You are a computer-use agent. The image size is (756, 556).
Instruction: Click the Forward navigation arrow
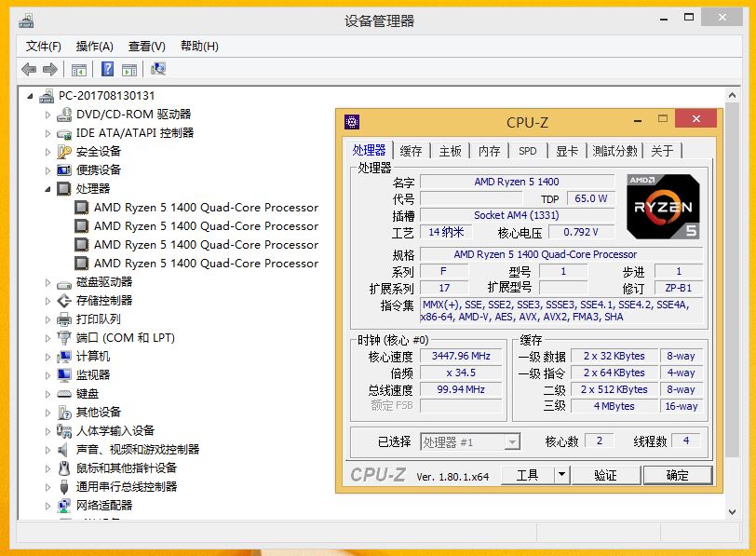point(50,69)
